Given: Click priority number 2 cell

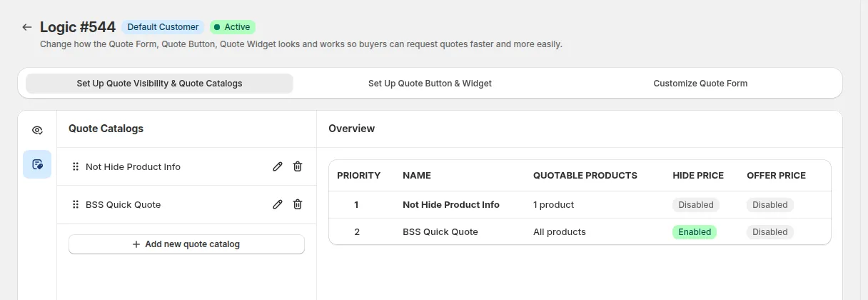Looking at the screenshot, I should pyautogui.click(x=357, y=232).
